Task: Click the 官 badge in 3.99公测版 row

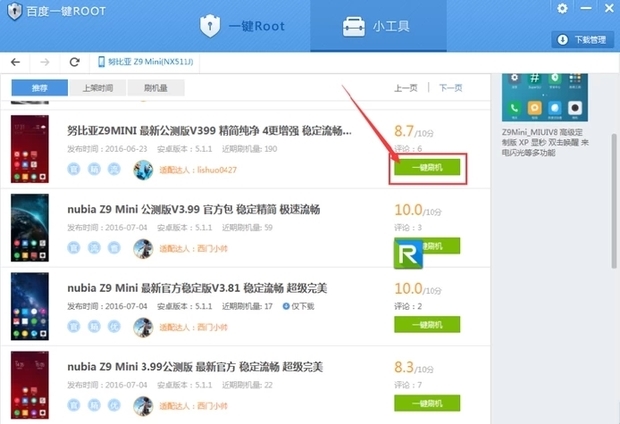Action: coord(74,405)
